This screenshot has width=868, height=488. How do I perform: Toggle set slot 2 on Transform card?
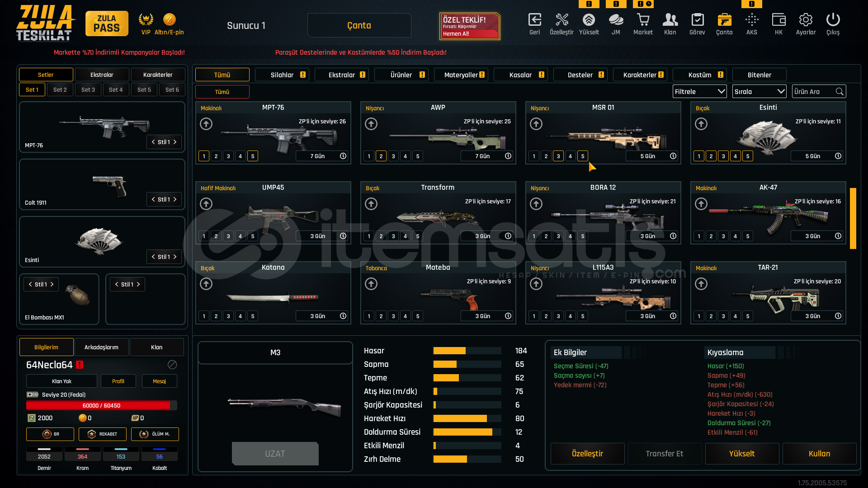coord(381,236)
